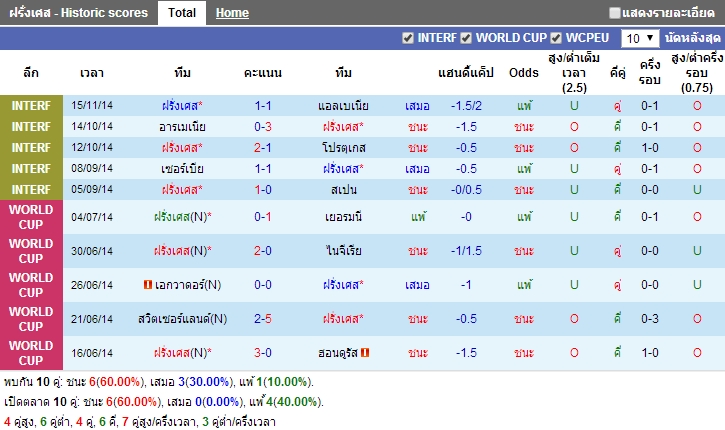The height and width of the screenshot is (430, 725).
Task: Click WORLD CUP league cell for 16/06/14
Action: 31,353
